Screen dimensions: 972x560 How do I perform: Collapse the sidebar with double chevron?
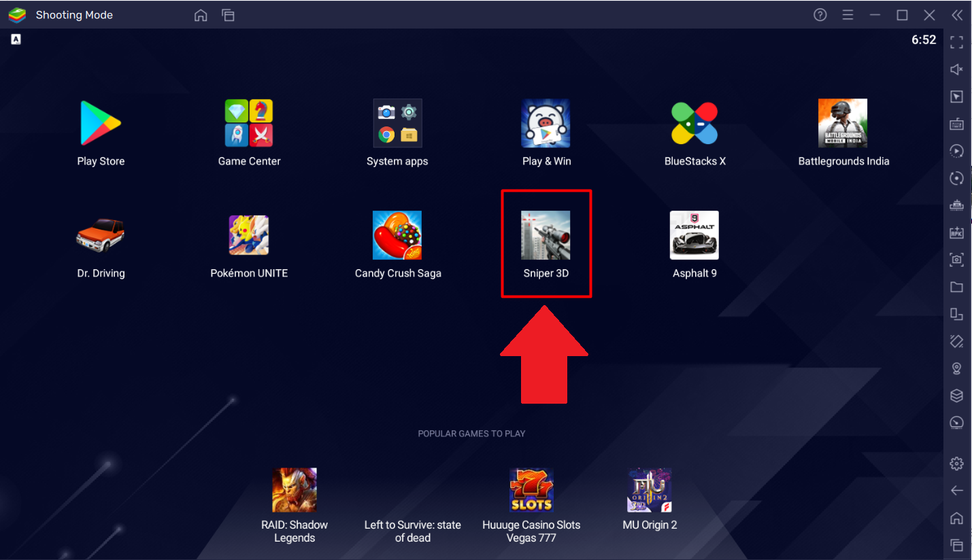[x=956, y=15]
